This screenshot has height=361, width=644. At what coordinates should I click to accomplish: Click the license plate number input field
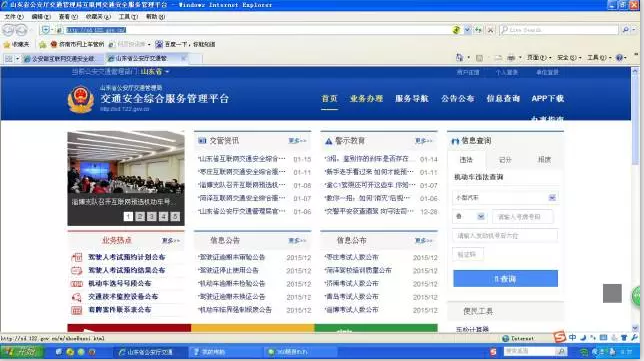[x=522, y=216]
